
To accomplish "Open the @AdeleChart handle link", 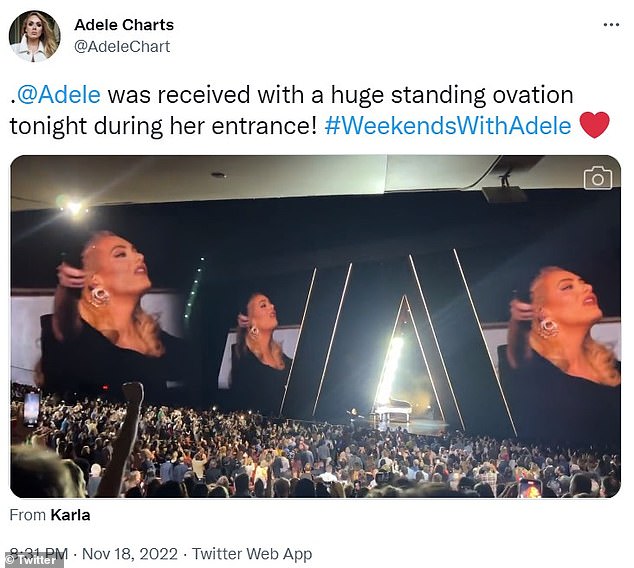I will coord(122,46).
